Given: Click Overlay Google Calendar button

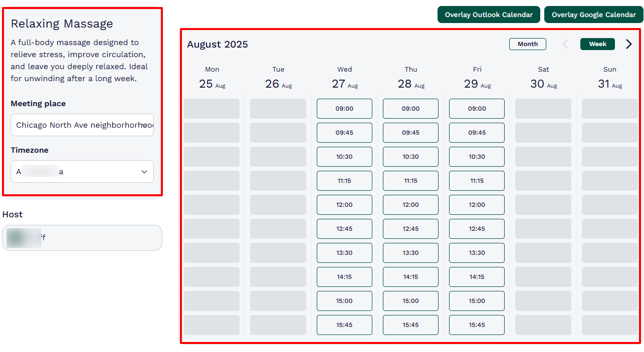Looking at the screenshot, I should (x=593, y=15).
